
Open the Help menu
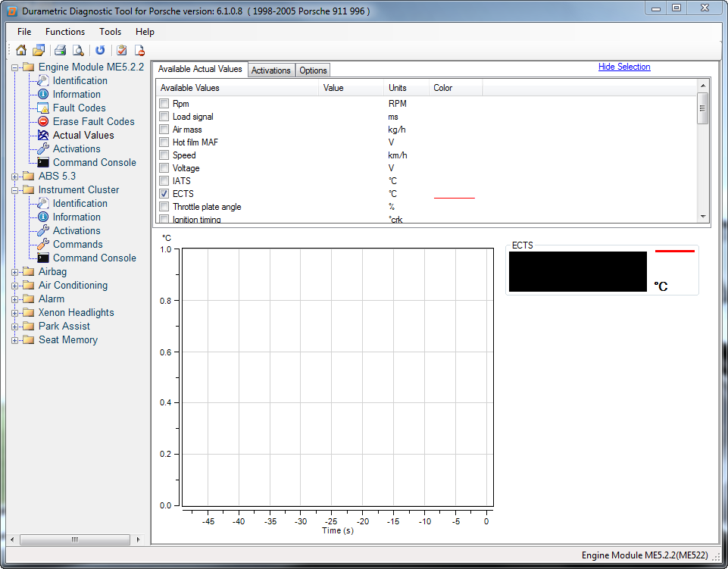[x=145, y=32]
